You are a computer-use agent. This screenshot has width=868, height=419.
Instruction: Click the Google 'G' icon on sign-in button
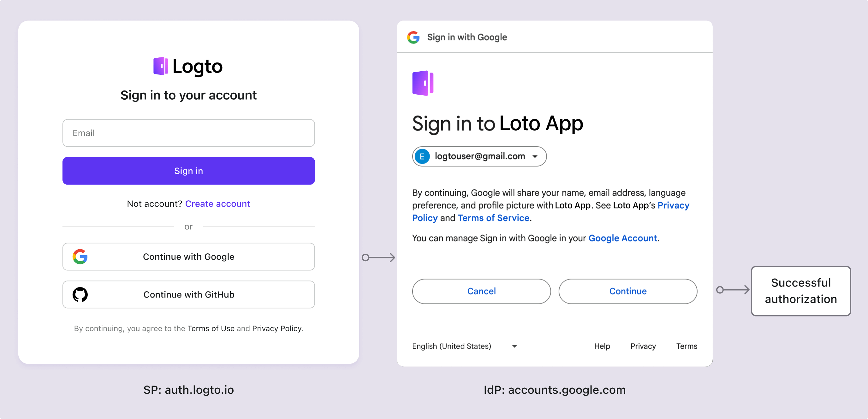click(80, 256)
